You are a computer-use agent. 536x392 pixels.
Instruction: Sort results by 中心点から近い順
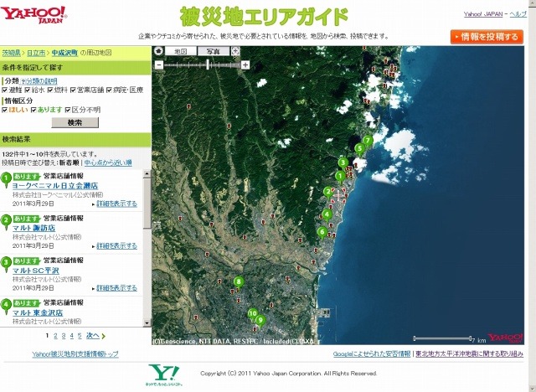click(x=108, y=162)
